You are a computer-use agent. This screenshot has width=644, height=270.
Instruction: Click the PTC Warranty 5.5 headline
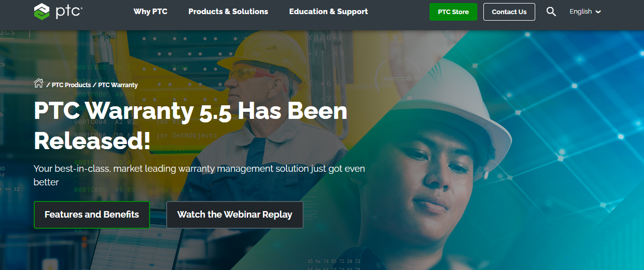point(190,126)
